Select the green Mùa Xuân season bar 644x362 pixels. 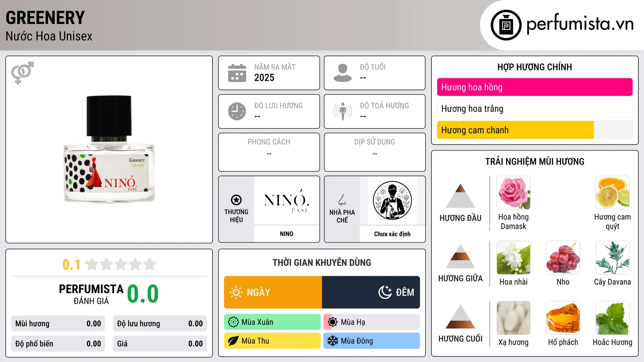pos(272,322)
